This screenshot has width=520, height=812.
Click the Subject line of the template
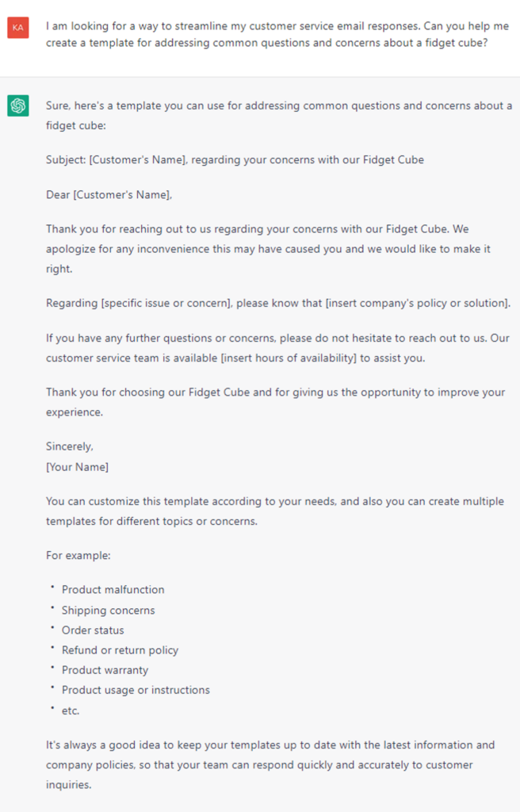click(235, 160)
